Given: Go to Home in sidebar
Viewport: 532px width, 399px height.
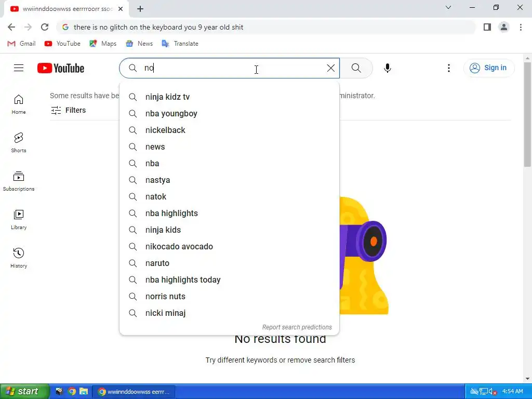Looking at the screenshot, I should click(19, 104).
